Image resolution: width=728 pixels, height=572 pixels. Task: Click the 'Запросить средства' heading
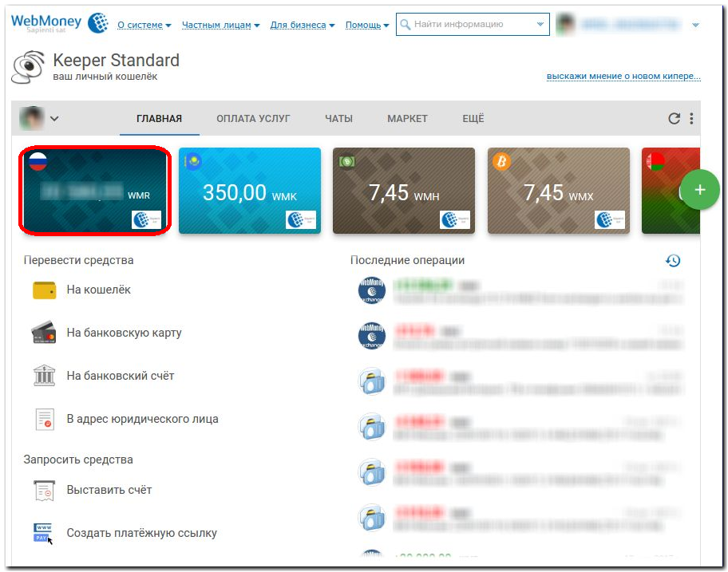pos(78,460)
